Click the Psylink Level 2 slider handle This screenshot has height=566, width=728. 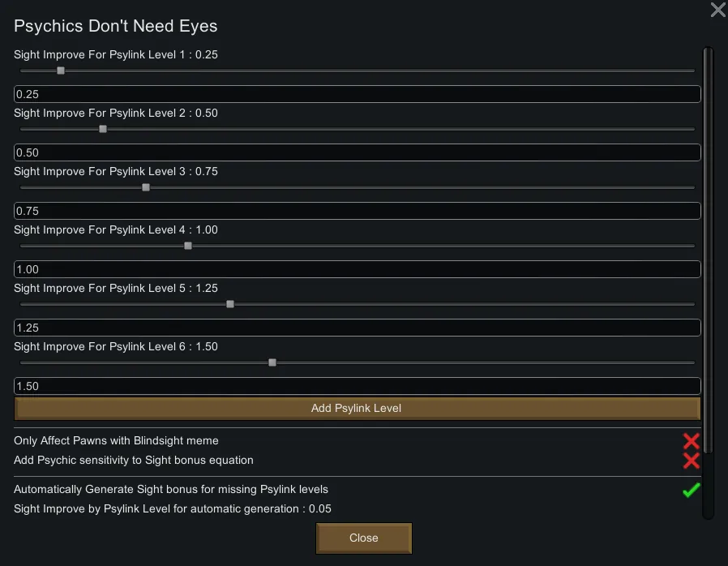tap(103, 129)
